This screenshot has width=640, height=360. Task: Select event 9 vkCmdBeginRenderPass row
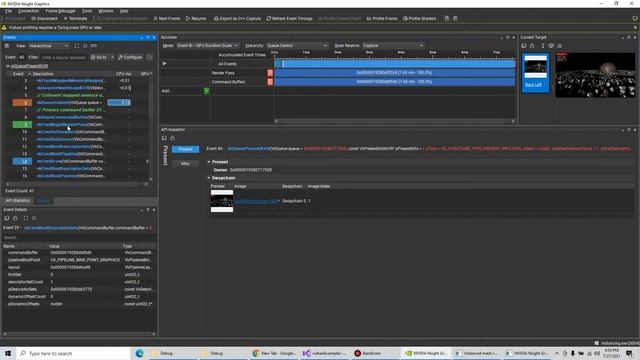(x=78, y=124)
